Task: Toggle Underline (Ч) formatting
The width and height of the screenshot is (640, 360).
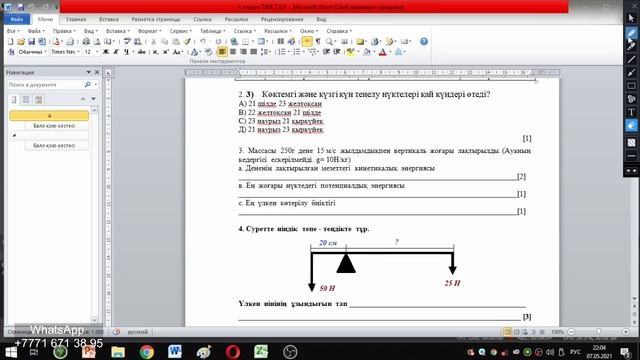Action: (x=126, y=52)
